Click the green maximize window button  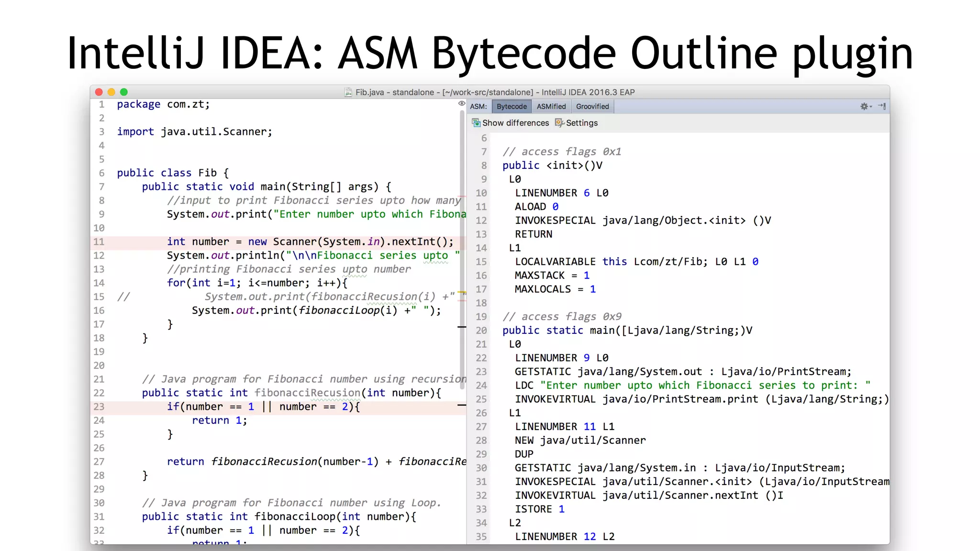(x=124, y=92)
